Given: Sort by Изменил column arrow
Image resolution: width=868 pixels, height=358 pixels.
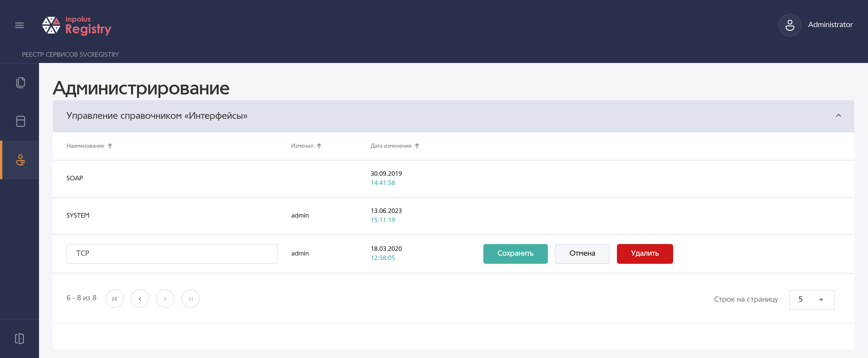Looking at the screenshot, I should point(319,146).
